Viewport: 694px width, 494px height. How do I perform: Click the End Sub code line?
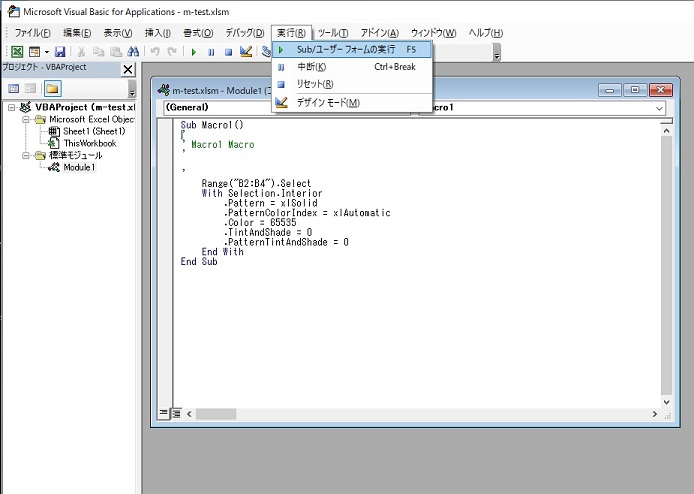coord(199,262)
